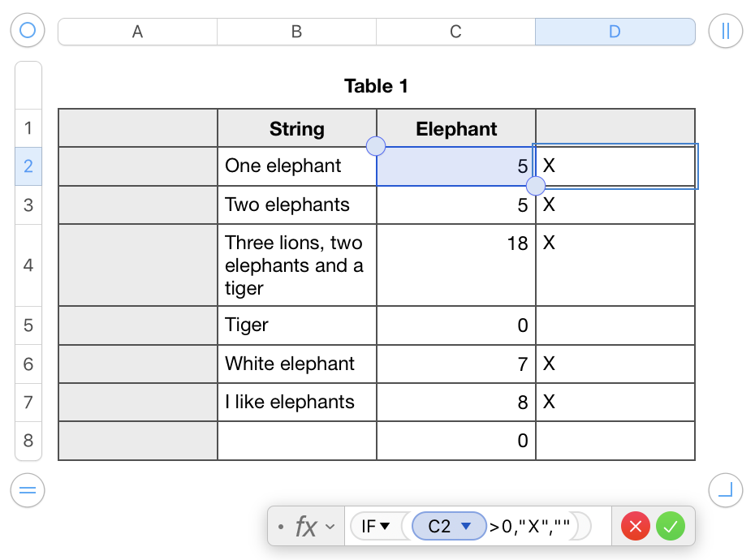Accept the formula with green checkmark

point(671,527)
